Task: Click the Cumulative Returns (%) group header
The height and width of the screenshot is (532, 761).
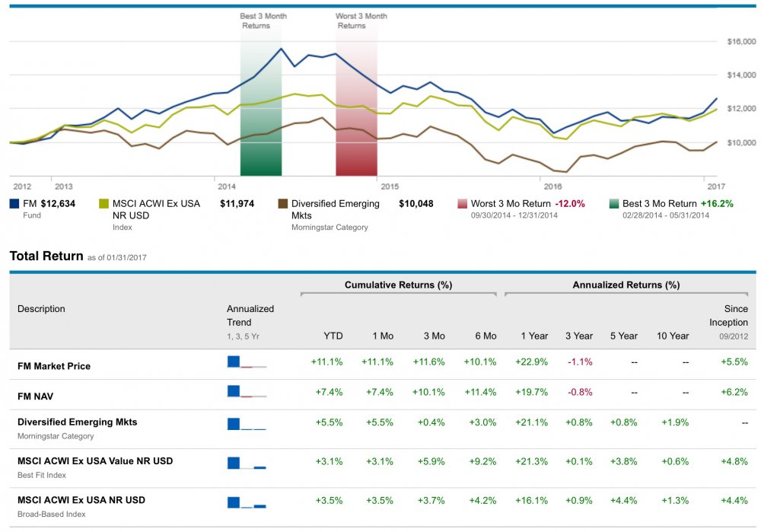Action: click(398, 285)
